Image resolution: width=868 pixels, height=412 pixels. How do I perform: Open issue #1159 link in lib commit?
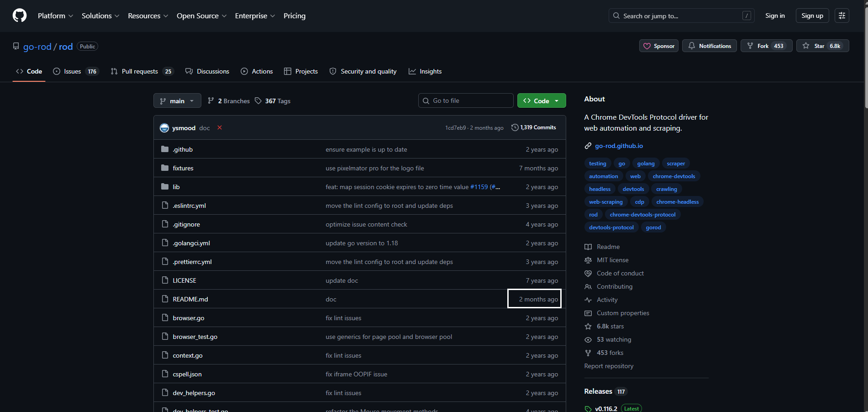pyautogui.click(x=479, y=187)
